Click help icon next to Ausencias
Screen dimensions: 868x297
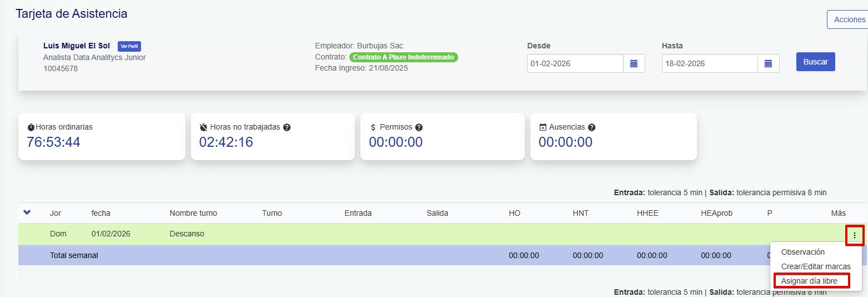point(591,127)
